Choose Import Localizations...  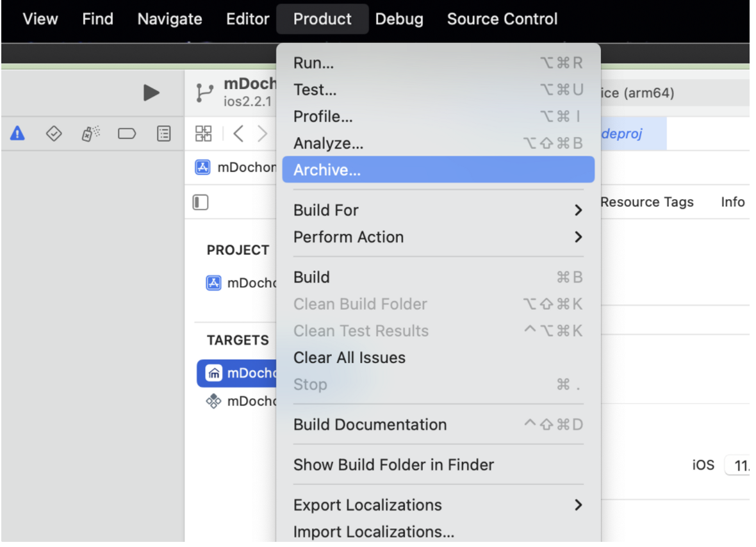coord(438,532)
